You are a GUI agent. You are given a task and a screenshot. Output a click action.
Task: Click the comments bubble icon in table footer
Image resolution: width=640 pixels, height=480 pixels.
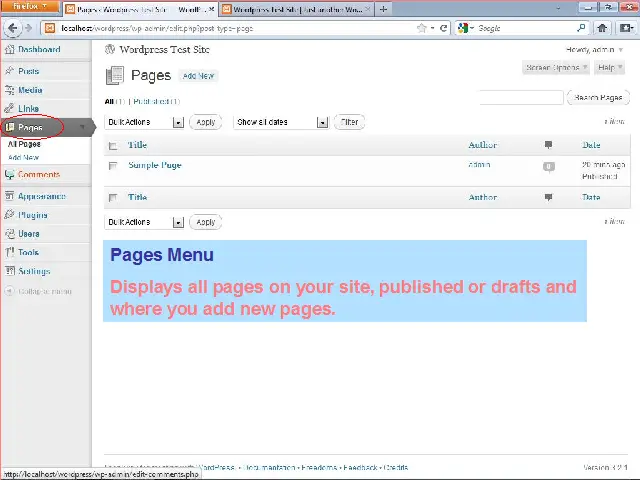click(x=549, y=198)
